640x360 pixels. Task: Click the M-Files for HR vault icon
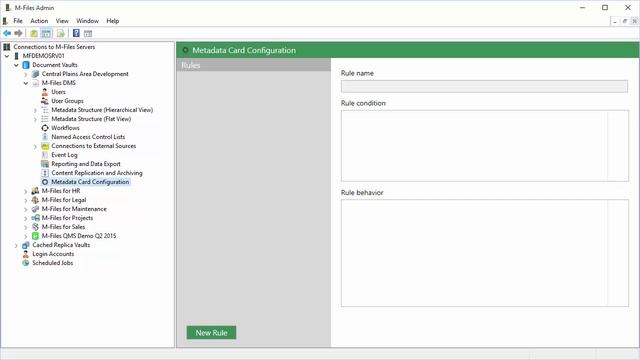point(35,191)
